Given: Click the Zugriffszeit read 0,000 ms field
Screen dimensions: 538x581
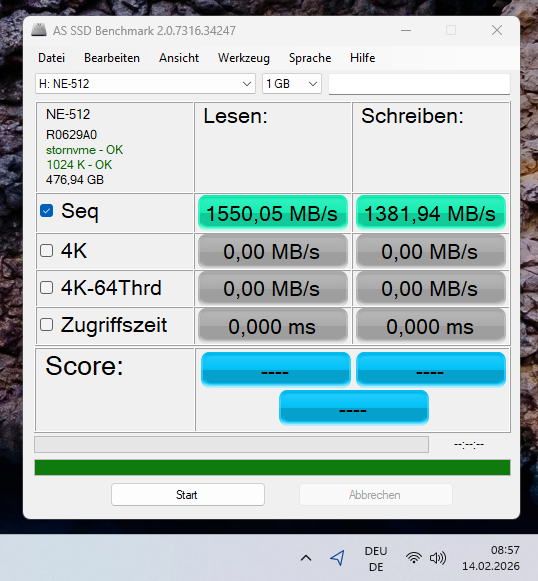Looking at the screenshot, I should [x=273, y=326].
